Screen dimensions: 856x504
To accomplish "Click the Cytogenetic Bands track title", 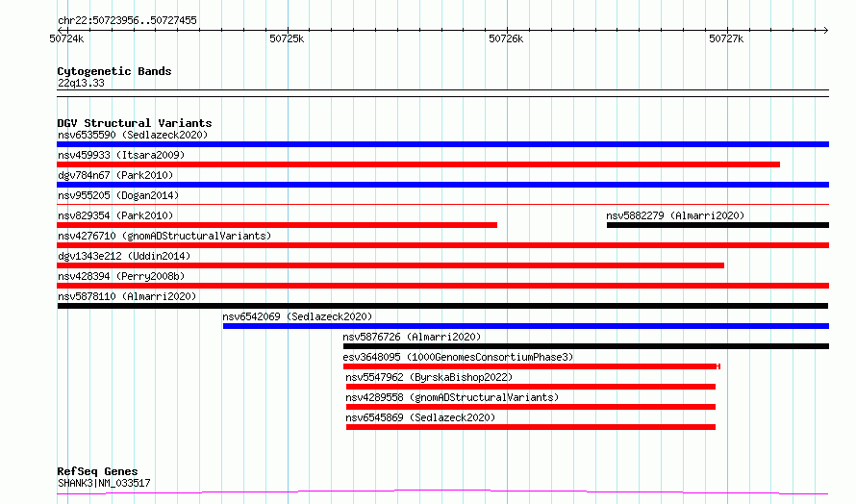I will pyautogui.click(x=114, y=71).
